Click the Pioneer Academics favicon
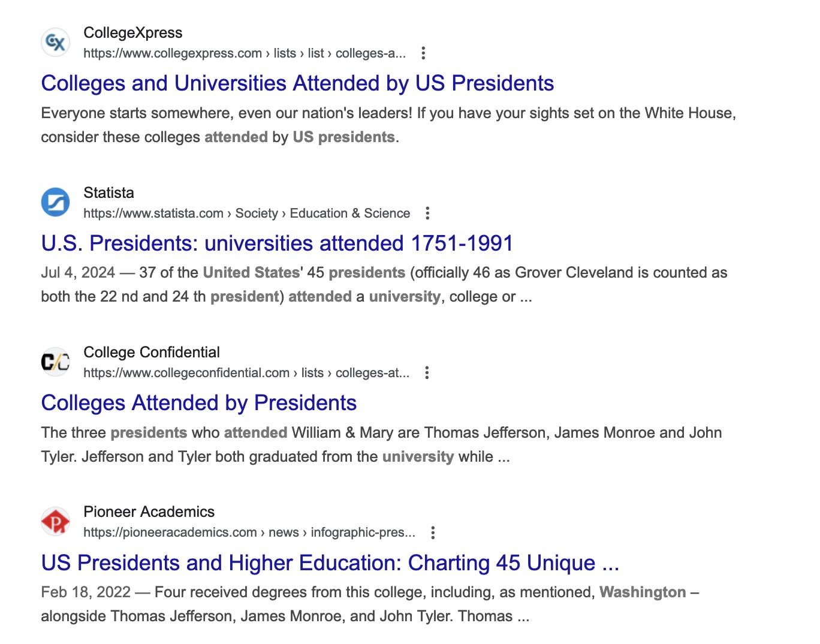Screen dimensions: 820x644 [55, 521]
